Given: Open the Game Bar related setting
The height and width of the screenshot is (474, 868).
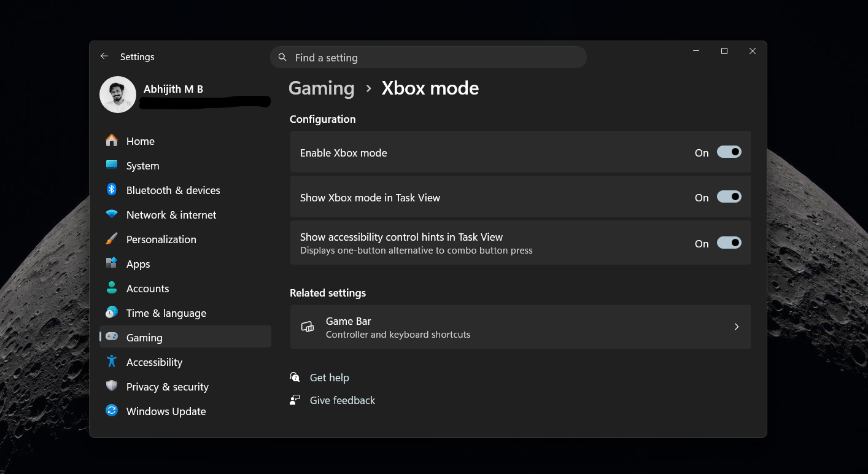Looking at the screenshot, I should [521, 327].
